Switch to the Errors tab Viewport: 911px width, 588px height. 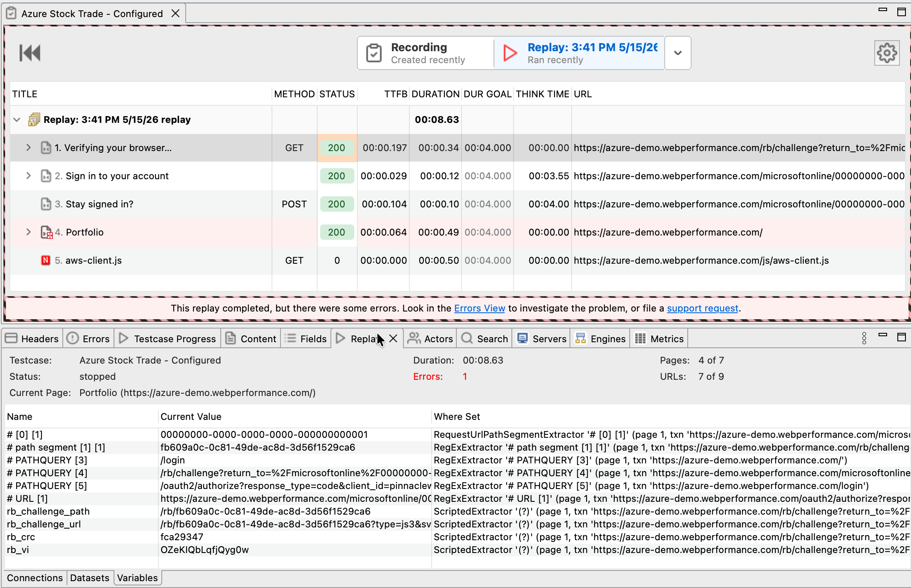click(89, 339)
